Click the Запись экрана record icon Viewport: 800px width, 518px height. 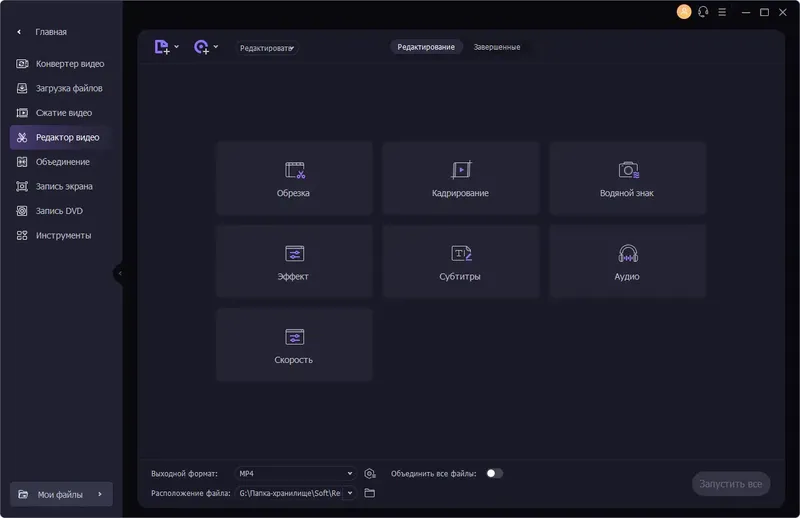point(22,186)
